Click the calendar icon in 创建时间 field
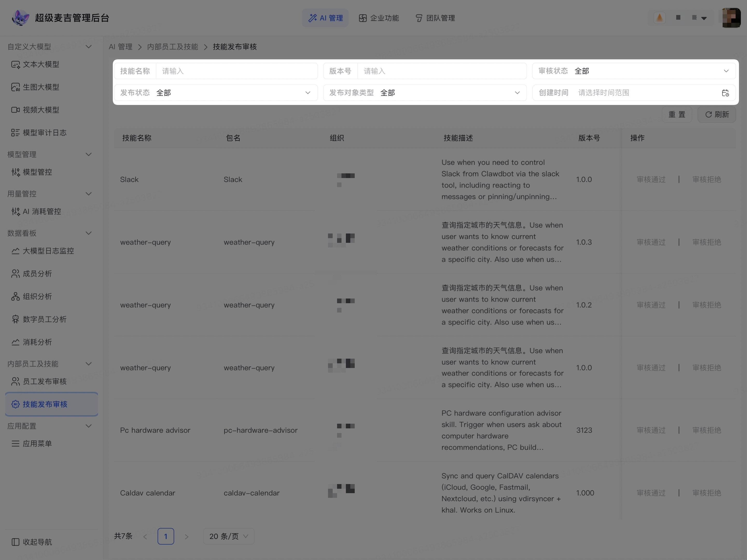This screenshot has width=747, height=560. [725, 93]
